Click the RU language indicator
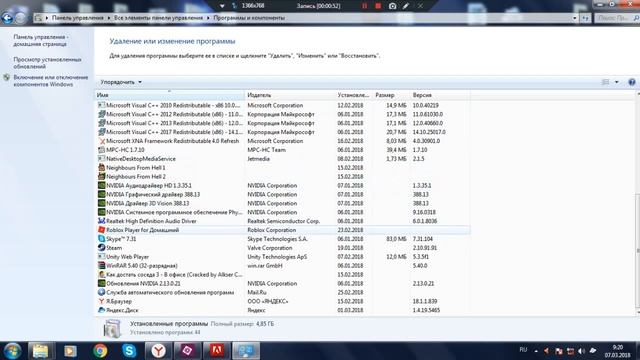This screenshot has width=640, height=360. tap(523, 350)
